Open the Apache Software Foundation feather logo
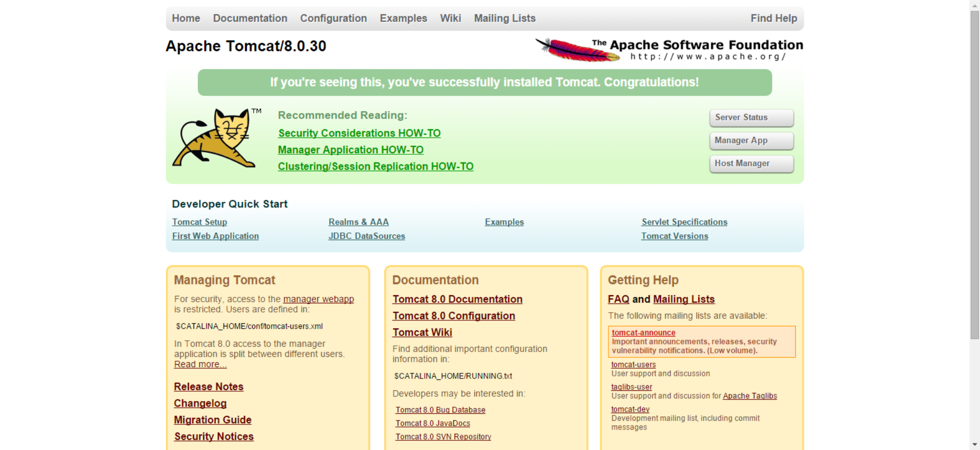980x450 pixels. (x=669, y=50)
